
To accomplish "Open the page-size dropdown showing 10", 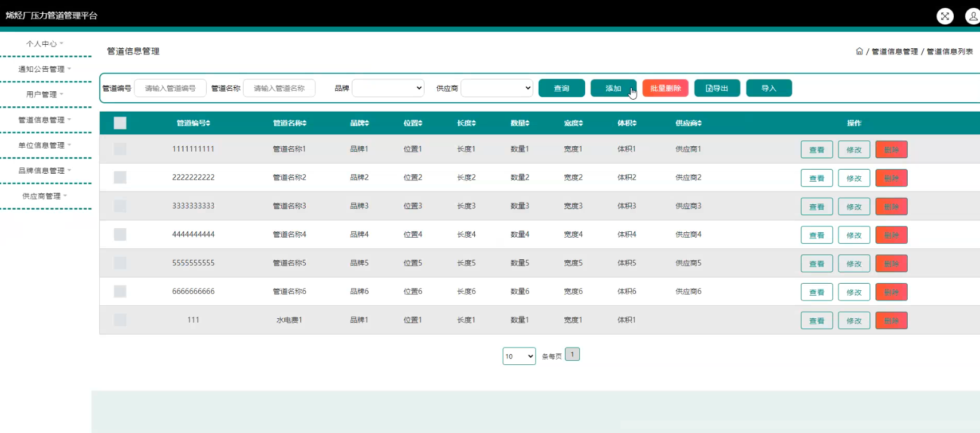I will tap(519, 356).
